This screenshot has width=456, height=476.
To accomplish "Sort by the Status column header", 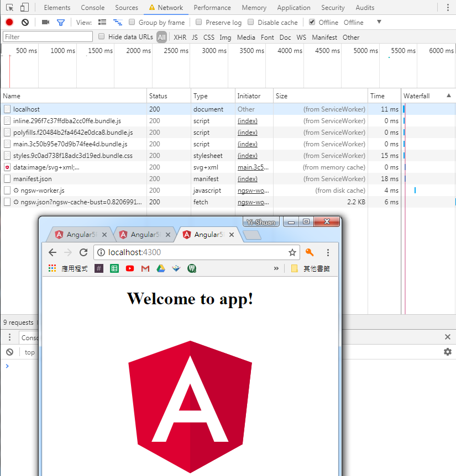I will pyautogui.click(x=169, y=96).
